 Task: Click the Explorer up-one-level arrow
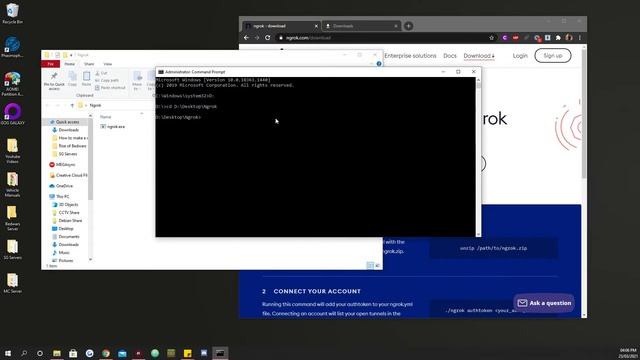point(72,105)
